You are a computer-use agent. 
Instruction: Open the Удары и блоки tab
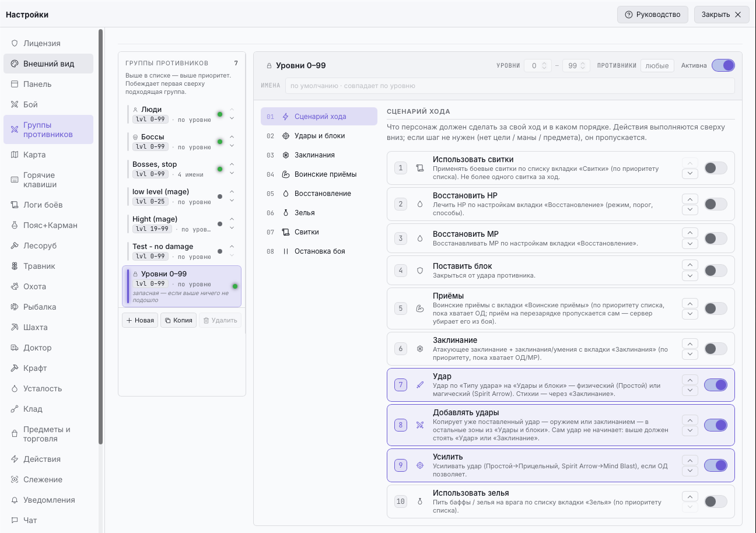319,136
